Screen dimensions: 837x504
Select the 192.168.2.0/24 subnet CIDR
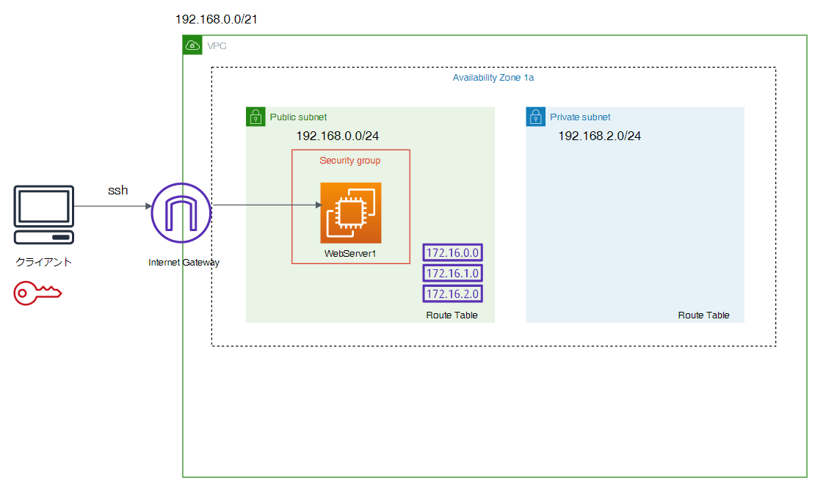point(599,136)
